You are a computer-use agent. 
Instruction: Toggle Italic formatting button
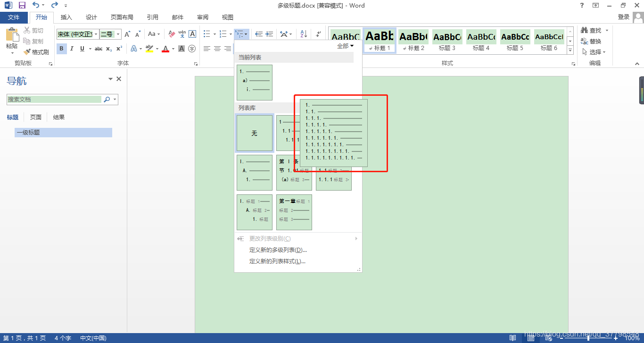click(x=72, y=49)
